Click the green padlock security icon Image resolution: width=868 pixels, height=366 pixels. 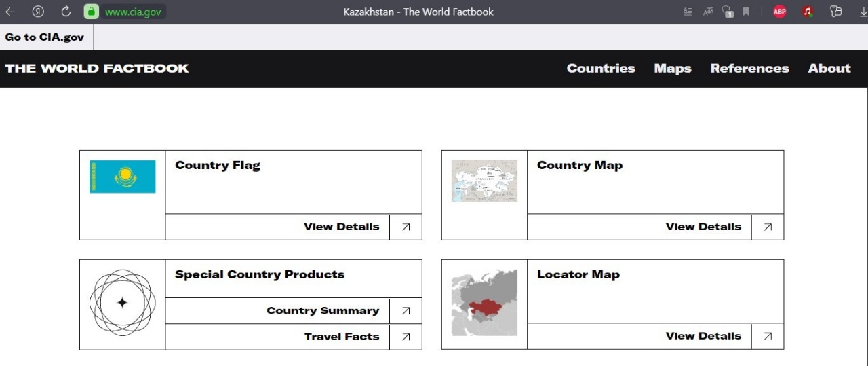coord(92,12)
